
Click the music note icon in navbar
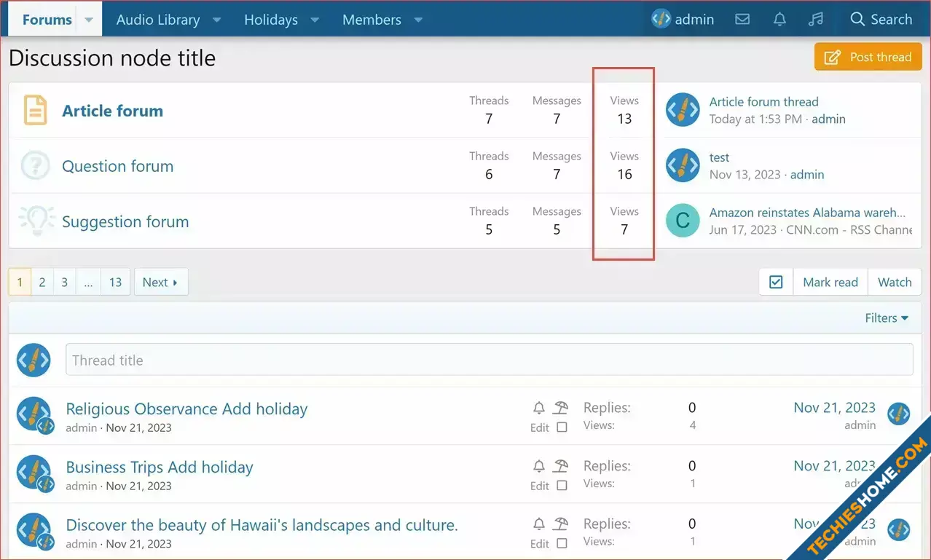[816, 20]
